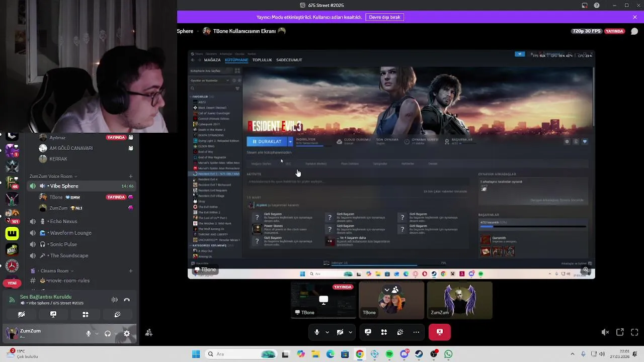Image resolution: width=644 pixels, height=362 pixels.
Task: Open microphone options arrow in call bar
Action: click(327, 332)
